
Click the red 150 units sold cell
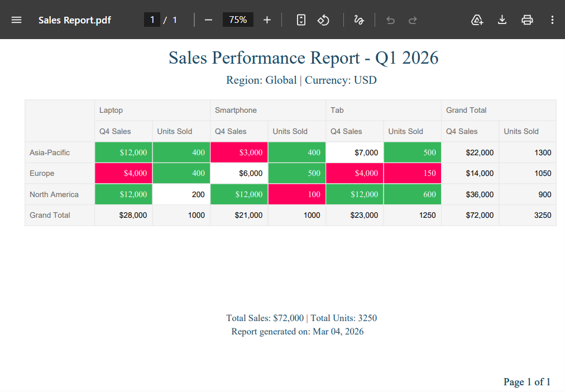[412, 173]
